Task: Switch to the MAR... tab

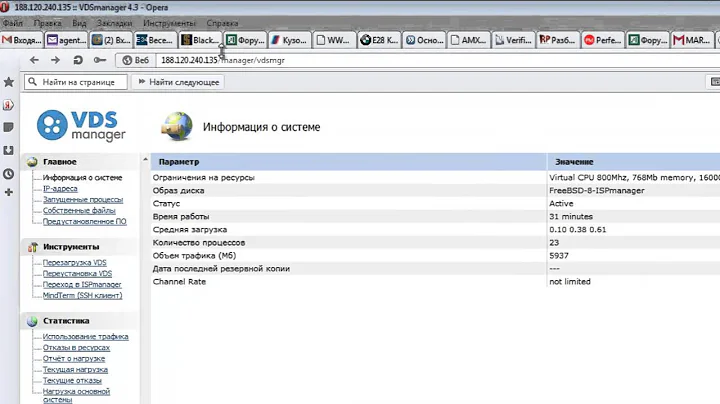Action: click(x=692, y=40)
